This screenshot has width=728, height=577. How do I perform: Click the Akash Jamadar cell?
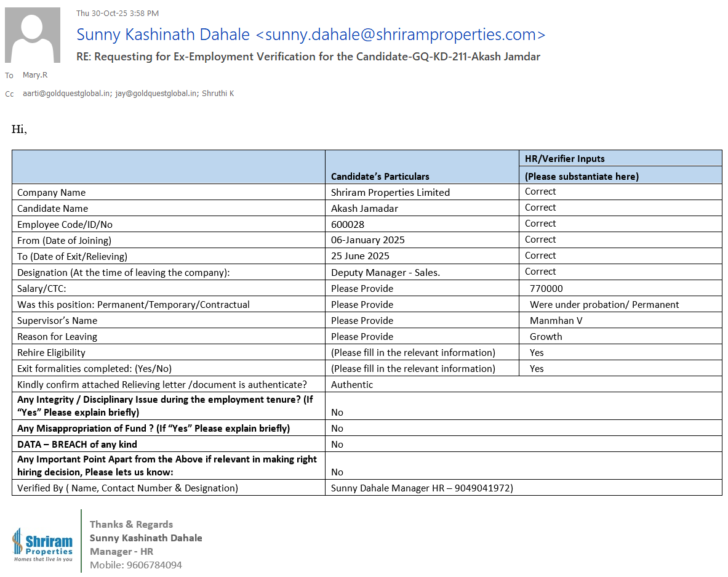(364, 209)
